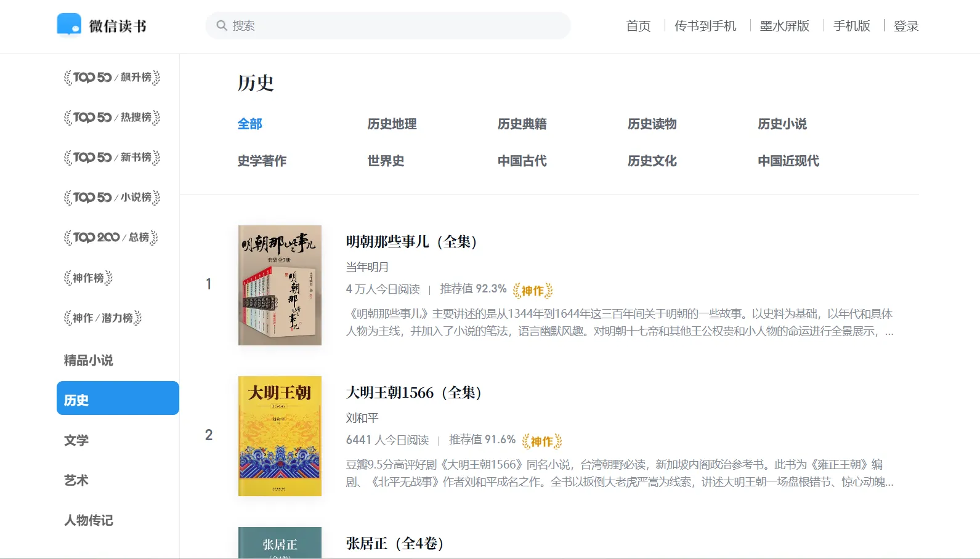Open the TOP 50 新书榜 ranking
The image size is (980, 559).
[x=112, y=158]
